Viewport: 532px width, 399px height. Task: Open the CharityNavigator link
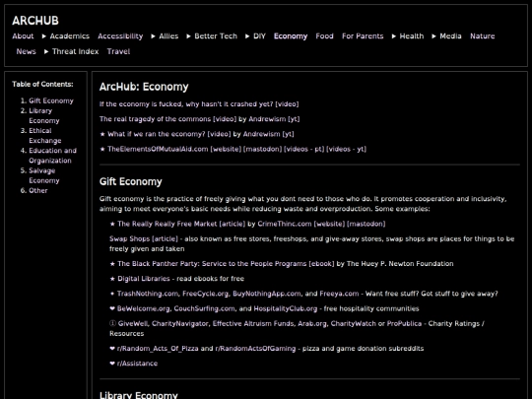pos(180,324)
